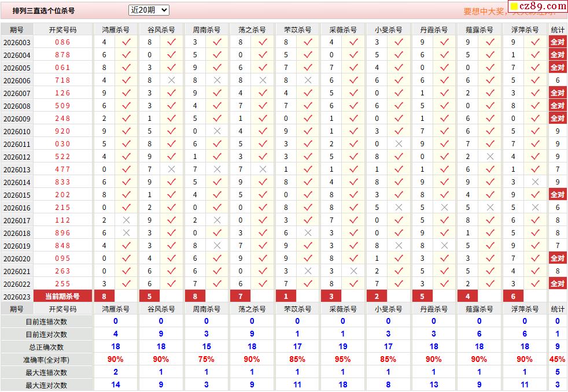Click the X mark for 浮萍杀号 in row 2026014
Screen dimensions: 568x392
[x=535, y=182]
